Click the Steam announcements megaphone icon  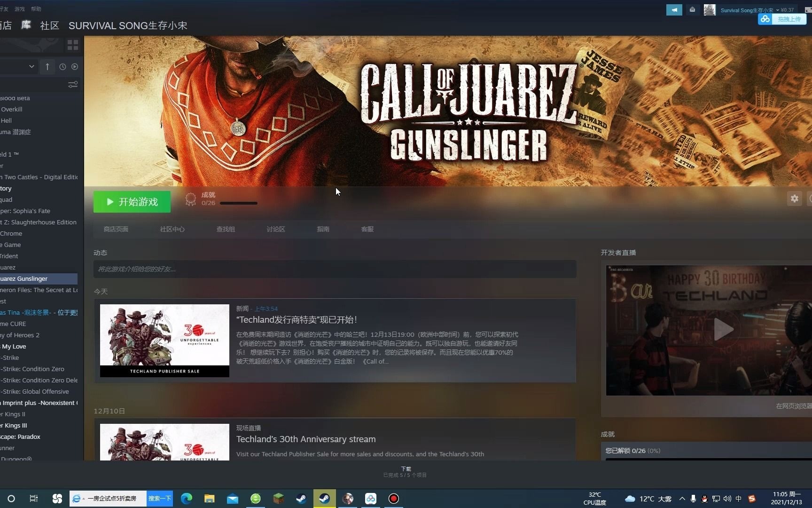(x=674, y=10)
